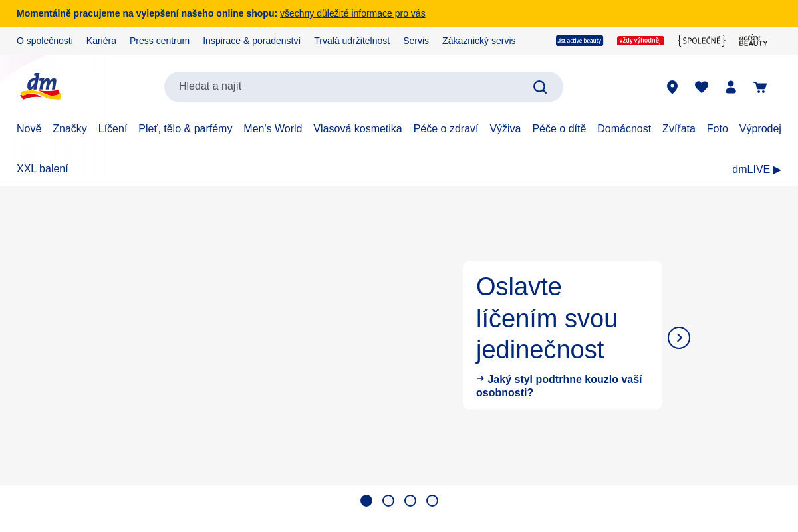Click the vždy výhodně red badge
This screenshot has width=798, height=532.
pyautogui.click(x=640, y=41)
